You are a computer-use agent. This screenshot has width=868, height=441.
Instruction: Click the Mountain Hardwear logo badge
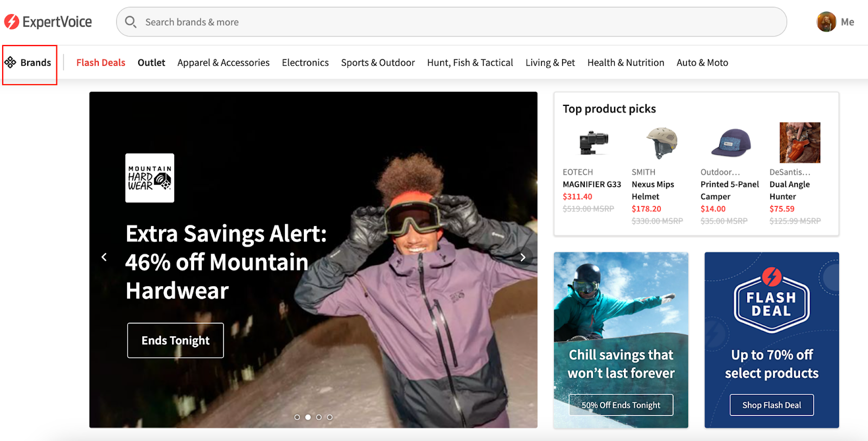(x=150, y=178)
